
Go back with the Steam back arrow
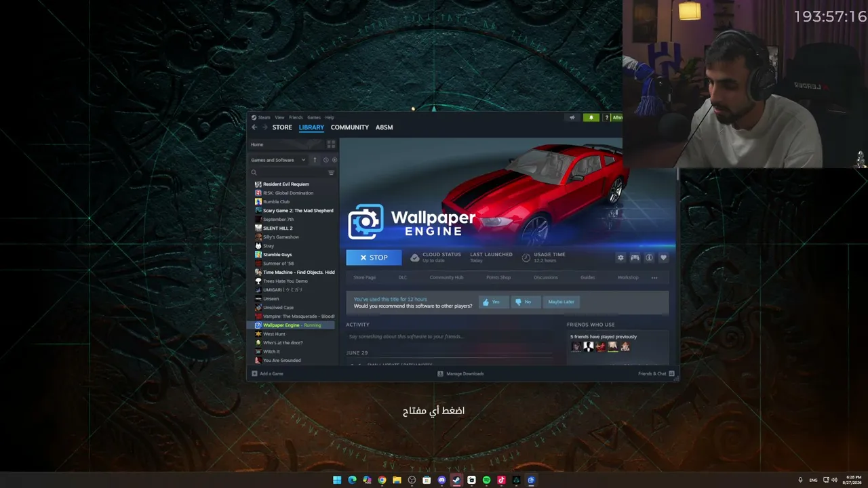(254, 127)
